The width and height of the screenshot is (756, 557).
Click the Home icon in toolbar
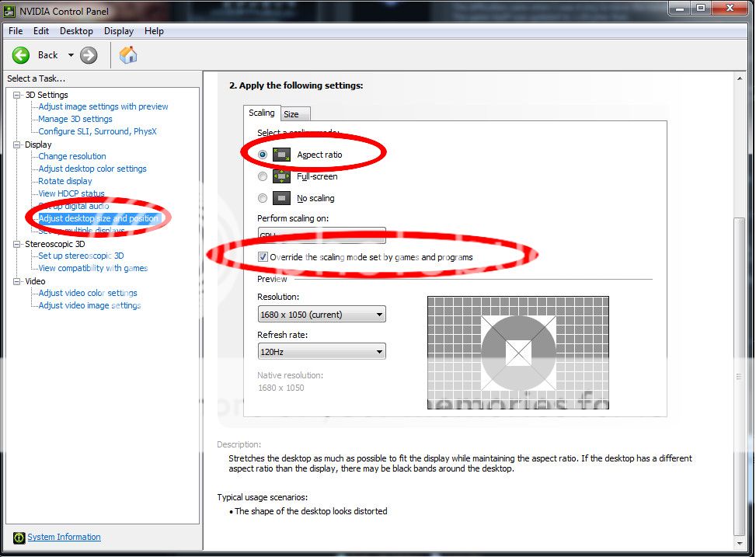coord(128,55)
